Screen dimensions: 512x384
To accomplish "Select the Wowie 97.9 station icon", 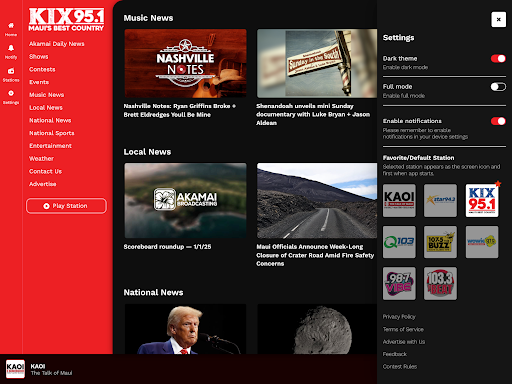I will coord(482,242).
